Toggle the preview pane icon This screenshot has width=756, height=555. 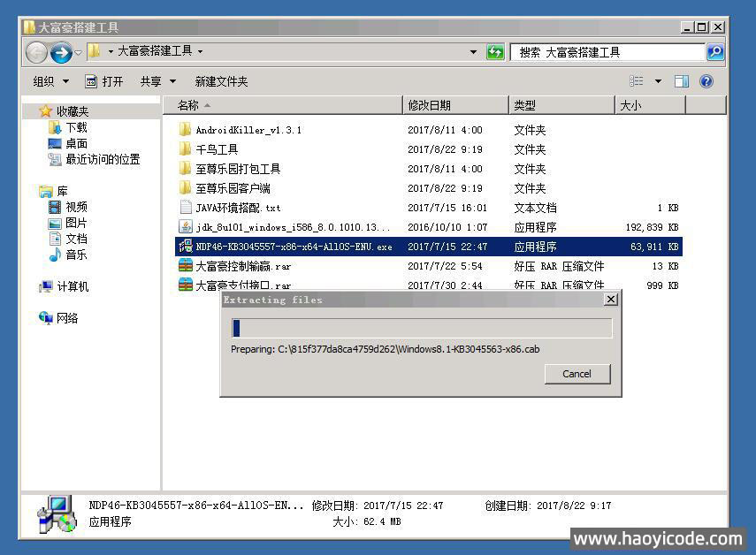click(681, 81)
